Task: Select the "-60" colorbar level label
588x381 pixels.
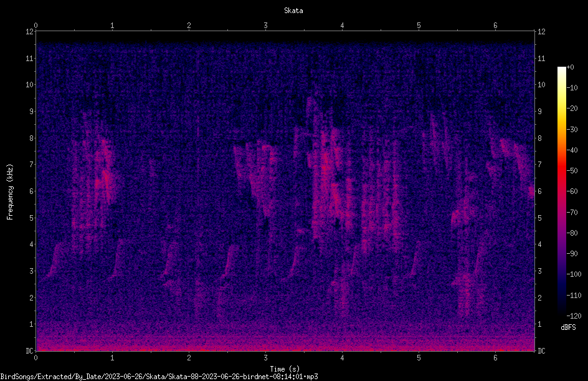Action: [572, 191]
